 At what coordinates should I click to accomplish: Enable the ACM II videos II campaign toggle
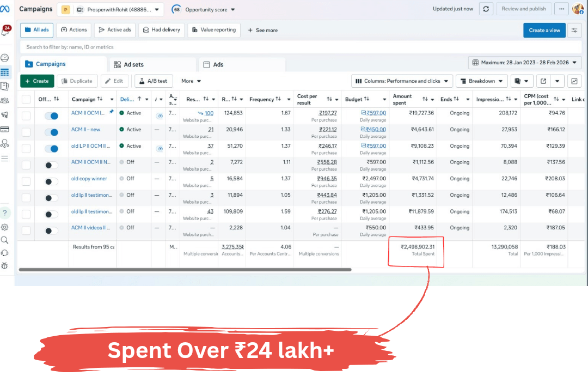coord(51,231)
